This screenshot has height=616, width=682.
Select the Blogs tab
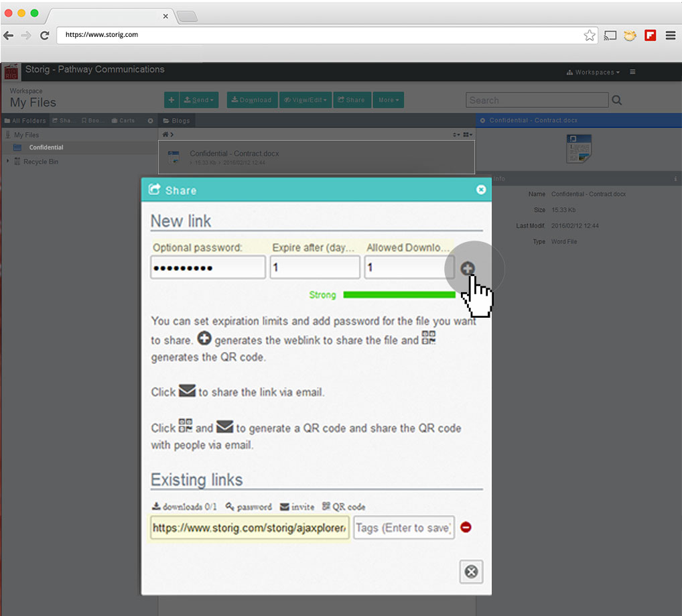click(177, 121)
